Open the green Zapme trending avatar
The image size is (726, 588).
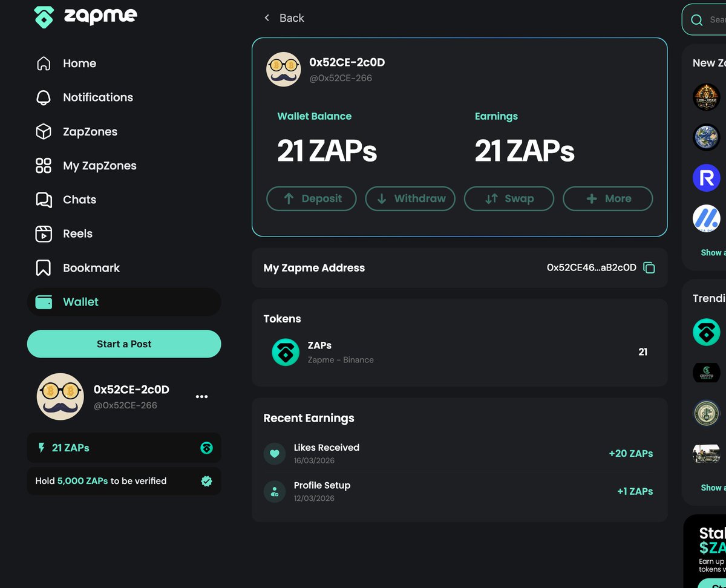coord(707,332)
